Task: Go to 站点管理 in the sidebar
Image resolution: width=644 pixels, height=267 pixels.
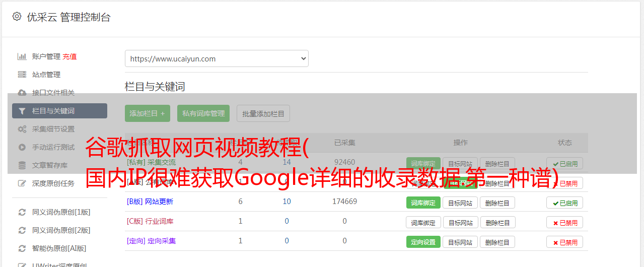Action: click(46, 75)
